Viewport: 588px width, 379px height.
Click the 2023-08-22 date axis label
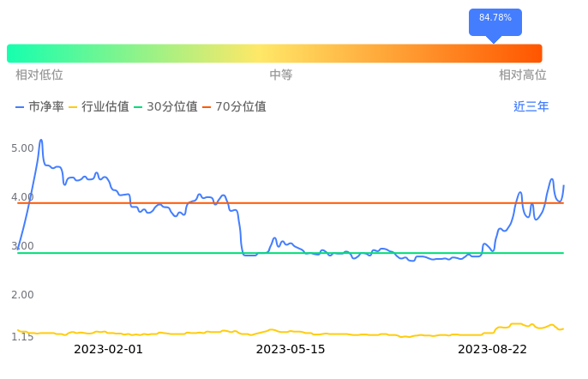[492, 350]
